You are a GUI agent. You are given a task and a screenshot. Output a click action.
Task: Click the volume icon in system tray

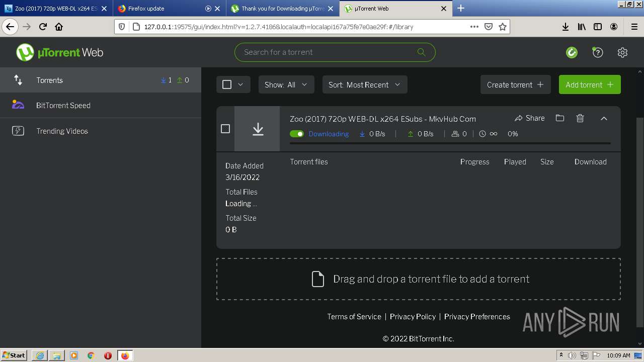tap(572, 355)
